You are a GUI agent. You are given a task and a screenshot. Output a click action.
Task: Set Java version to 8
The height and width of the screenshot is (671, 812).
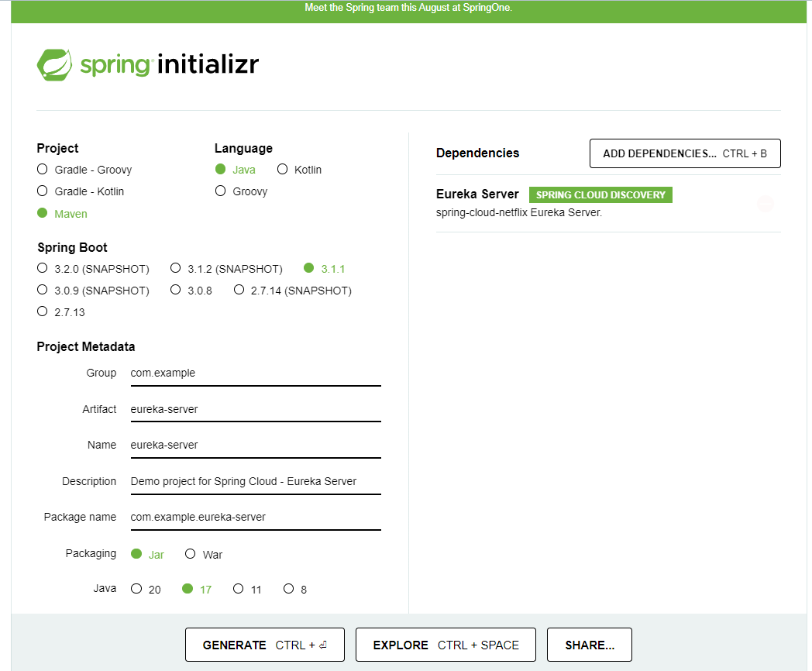(x=295, y=589)
